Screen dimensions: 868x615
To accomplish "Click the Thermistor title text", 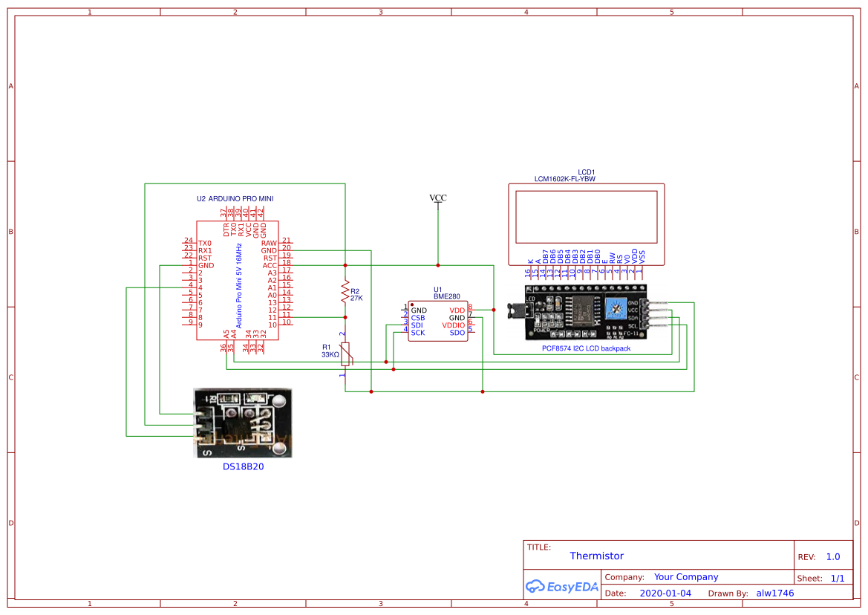I will [597, 556].
